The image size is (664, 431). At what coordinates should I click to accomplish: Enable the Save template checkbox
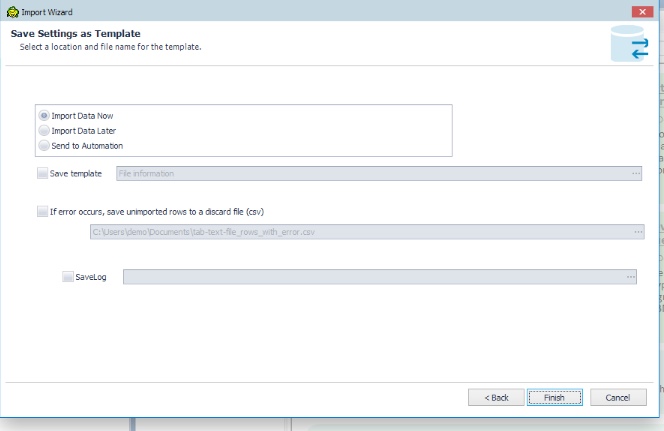pyautogui.click(x=42, y=174)
